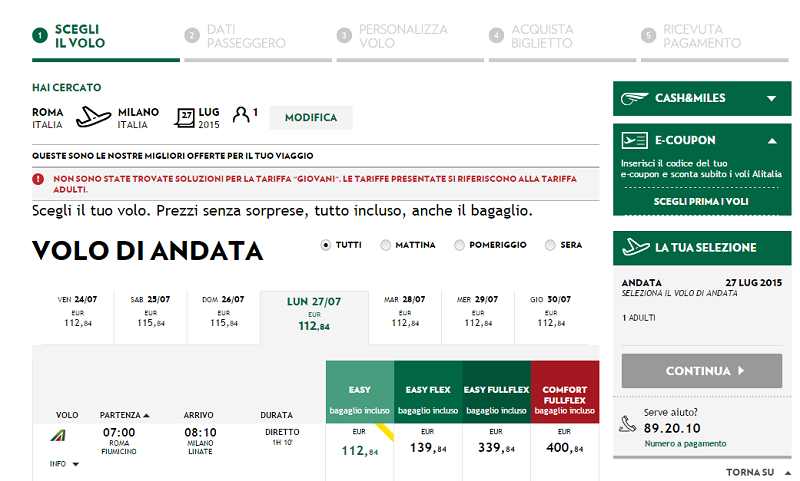800x481 pixels.
Task: Click the airplane icon between Roma and Milano
Action: click(x=93, y=117)
